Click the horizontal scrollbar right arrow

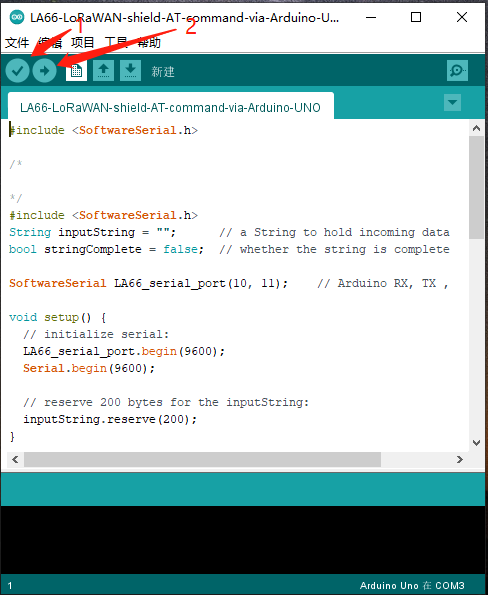click(460, 460)
